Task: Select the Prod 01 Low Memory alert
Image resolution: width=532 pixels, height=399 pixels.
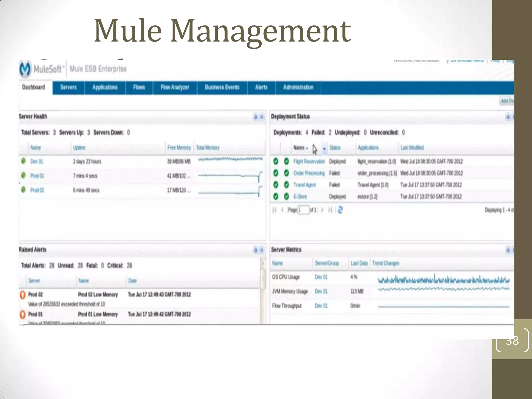Action: pos(98,315)
